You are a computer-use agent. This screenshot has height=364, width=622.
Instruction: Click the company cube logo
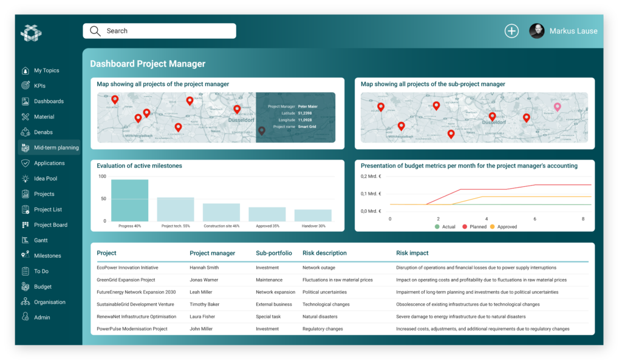[31, 33]
